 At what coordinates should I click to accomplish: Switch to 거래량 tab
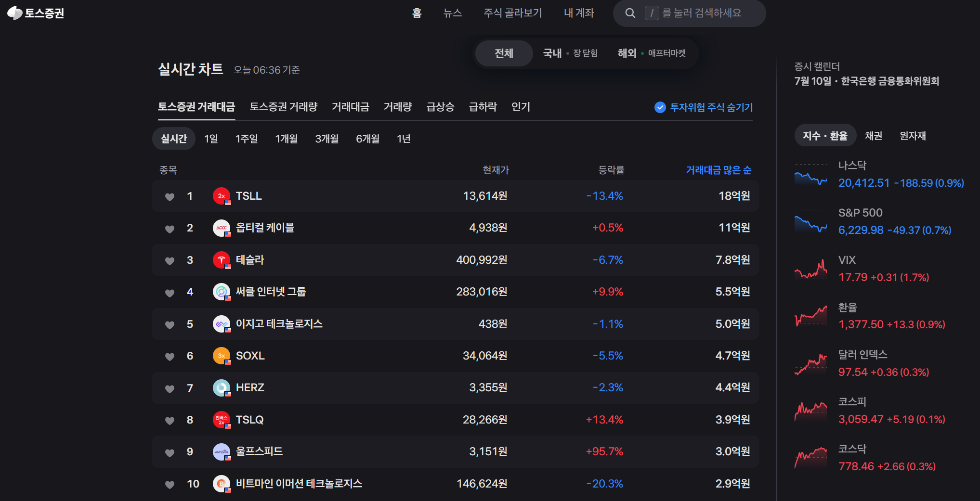pos(398,107)
